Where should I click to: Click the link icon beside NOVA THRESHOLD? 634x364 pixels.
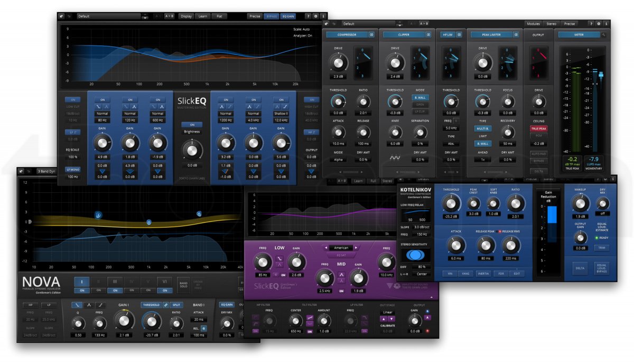(165, 305)
